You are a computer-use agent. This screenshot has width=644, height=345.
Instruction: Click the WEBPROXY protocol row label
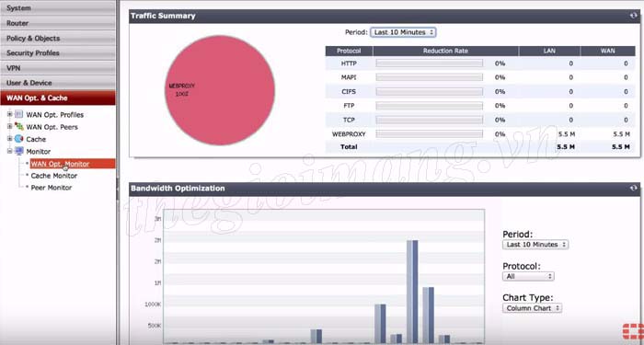point(349,134)
